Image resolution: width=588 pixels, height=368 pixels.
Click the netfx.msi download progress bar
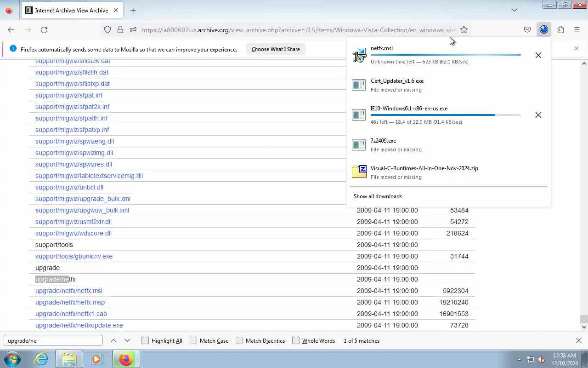[x=446, y=55]
